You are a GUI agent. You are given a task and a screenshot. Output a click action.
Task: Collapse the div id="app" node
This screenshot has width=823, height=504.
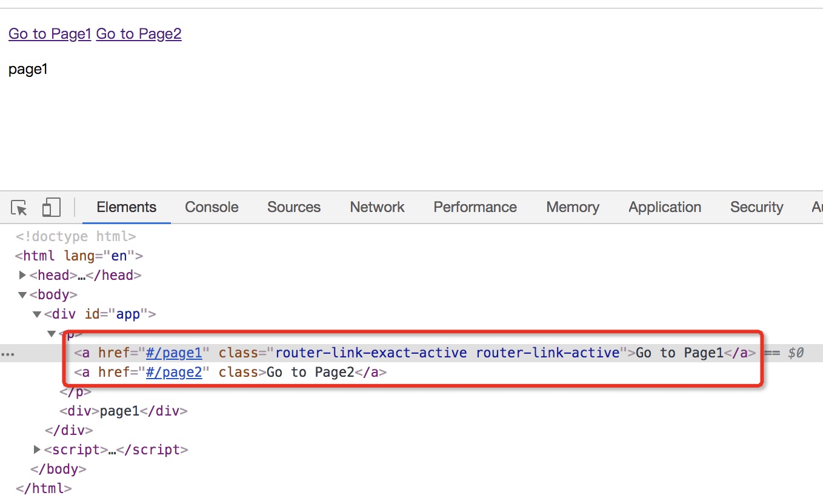pos(38,314)
